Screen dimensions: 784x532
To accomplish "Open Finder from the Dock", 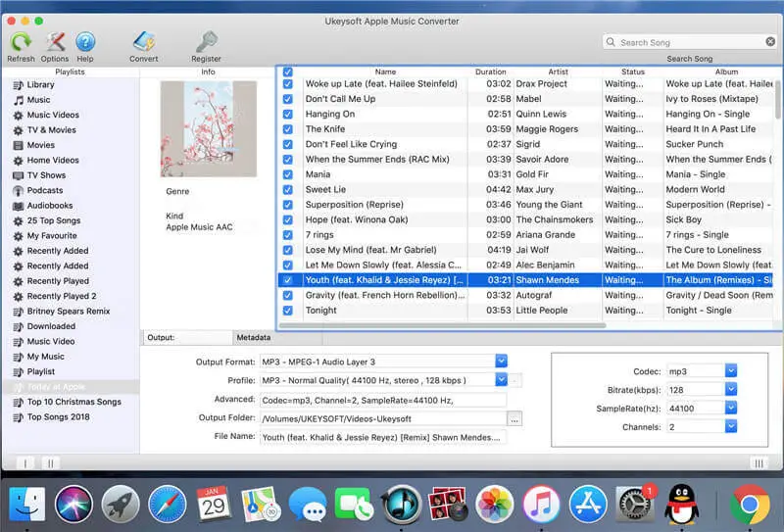I will [x=27, y=505].
